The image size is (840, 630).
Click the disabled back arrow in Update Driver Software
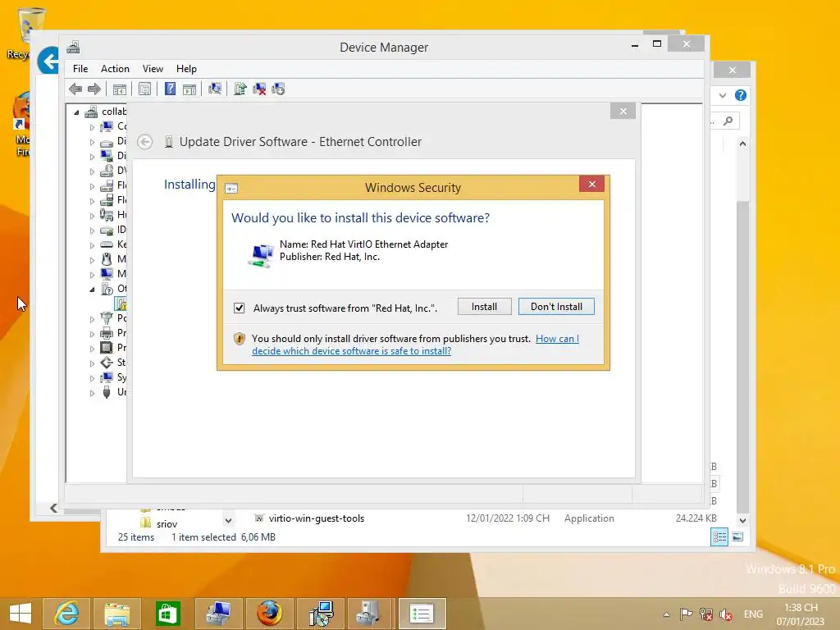point(144,142)
